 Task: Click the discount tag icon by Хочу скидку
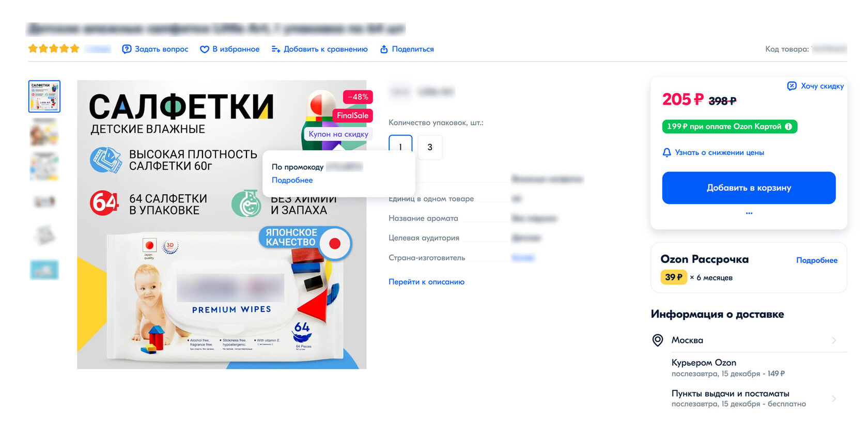pos(792,86)
